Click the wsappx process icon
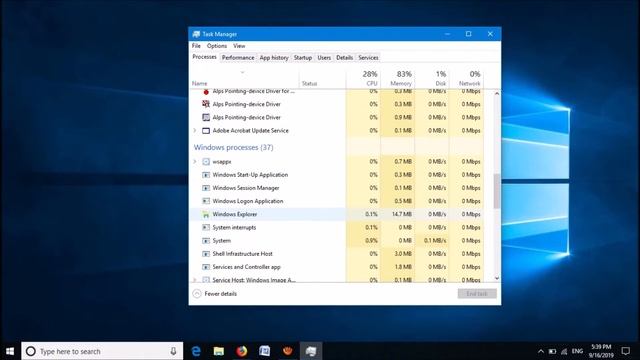640x360 pixels. pos(206,162)
